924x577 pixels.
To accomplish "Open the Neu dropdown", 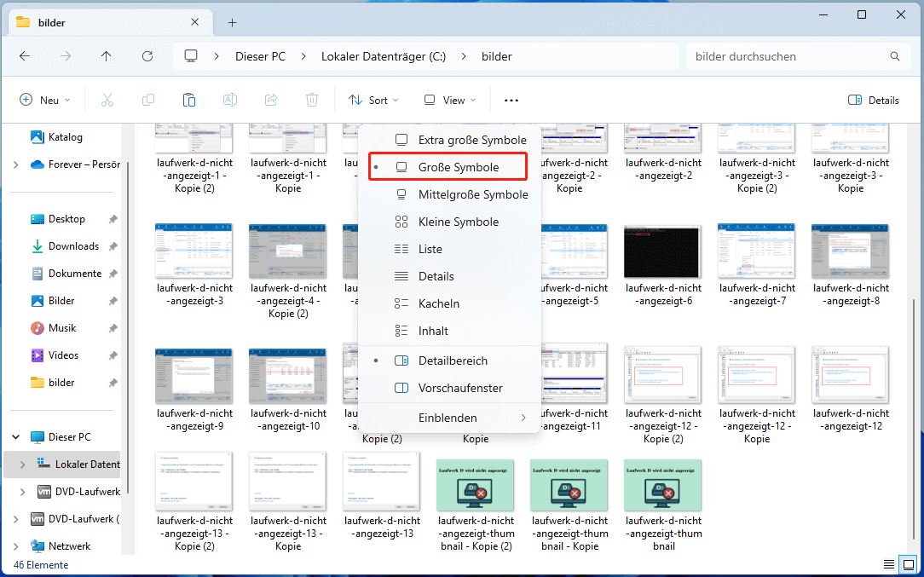I will (44, 100).
